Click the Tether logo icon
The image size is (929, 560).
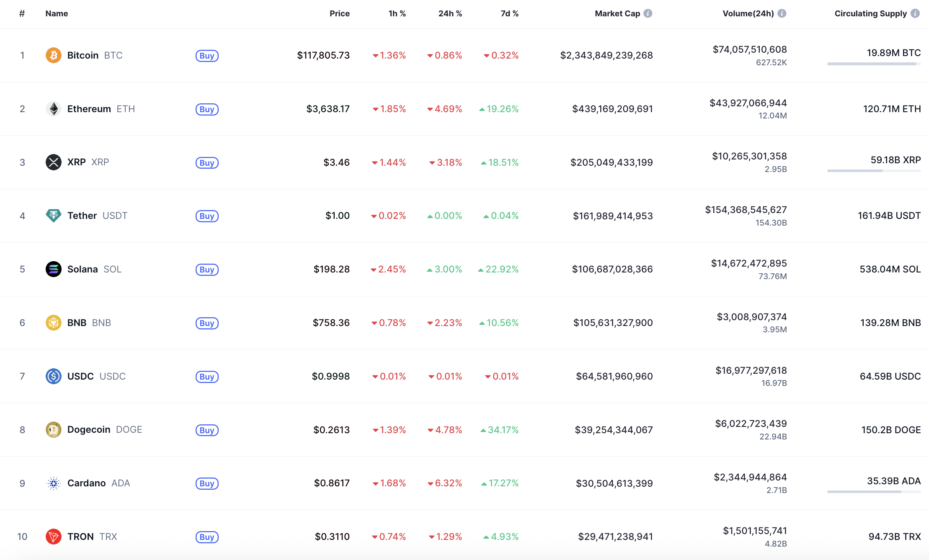tap(53, 216)
